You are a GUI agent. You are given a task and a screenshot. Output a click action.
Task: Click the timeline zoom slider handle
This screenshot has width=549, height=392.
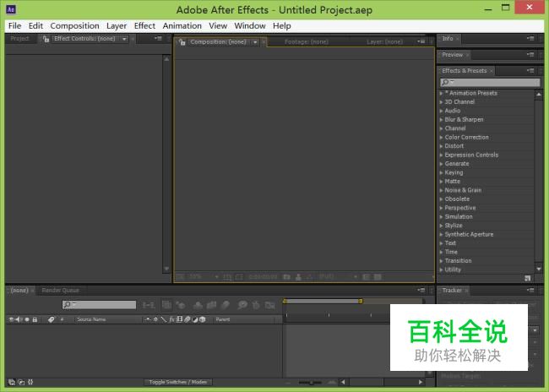coord(311,383)
